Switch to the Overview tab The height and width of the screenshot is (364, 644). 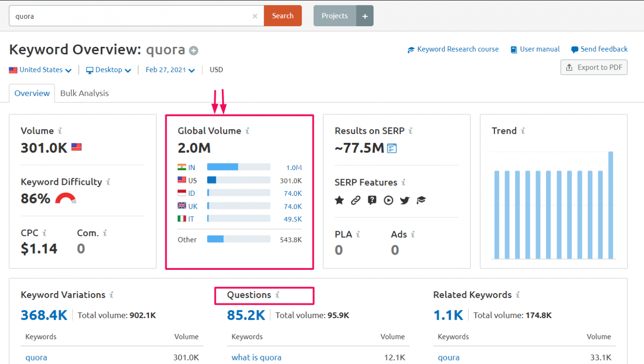coord(32,93)
